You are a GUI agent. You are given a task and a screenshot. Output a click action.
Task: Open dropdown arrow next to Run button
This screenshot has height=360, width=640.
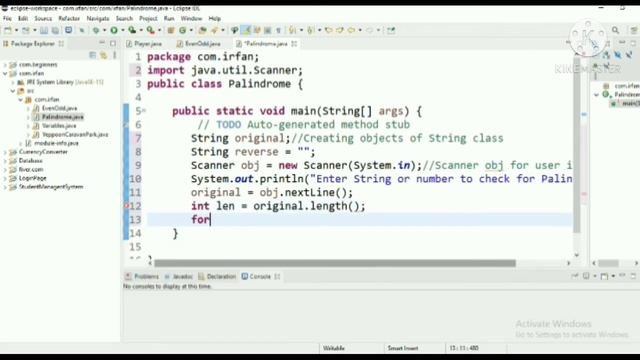122,30
